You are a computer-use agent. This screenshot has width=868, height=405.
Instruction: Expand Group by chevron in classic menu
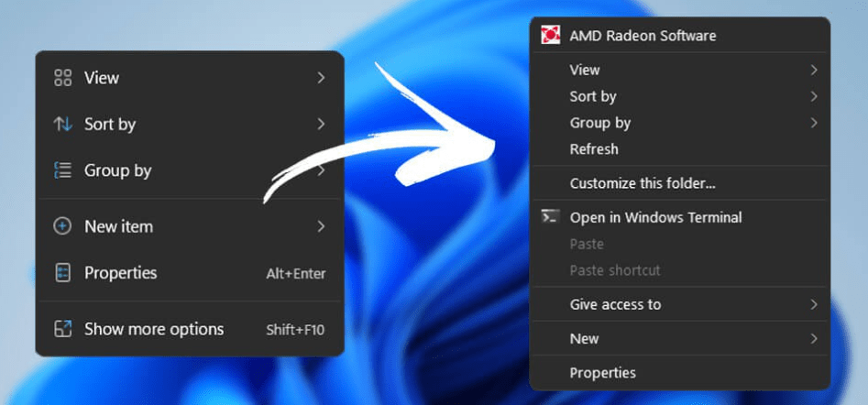(x=814, y=122)
